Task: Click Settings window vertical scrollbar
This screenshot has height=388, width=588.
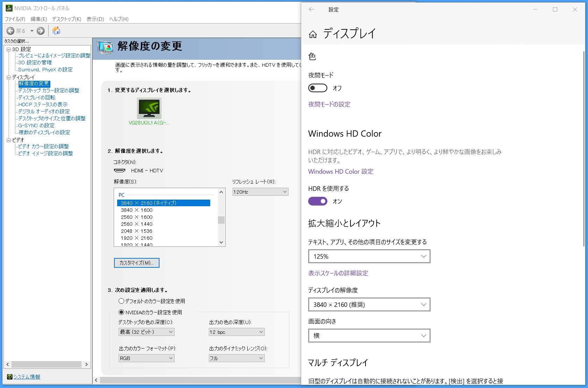Action: point(583,149)
